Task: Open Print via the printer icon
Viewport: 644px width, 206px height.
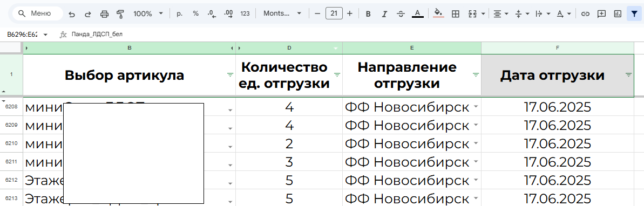Action: [104, 13]
